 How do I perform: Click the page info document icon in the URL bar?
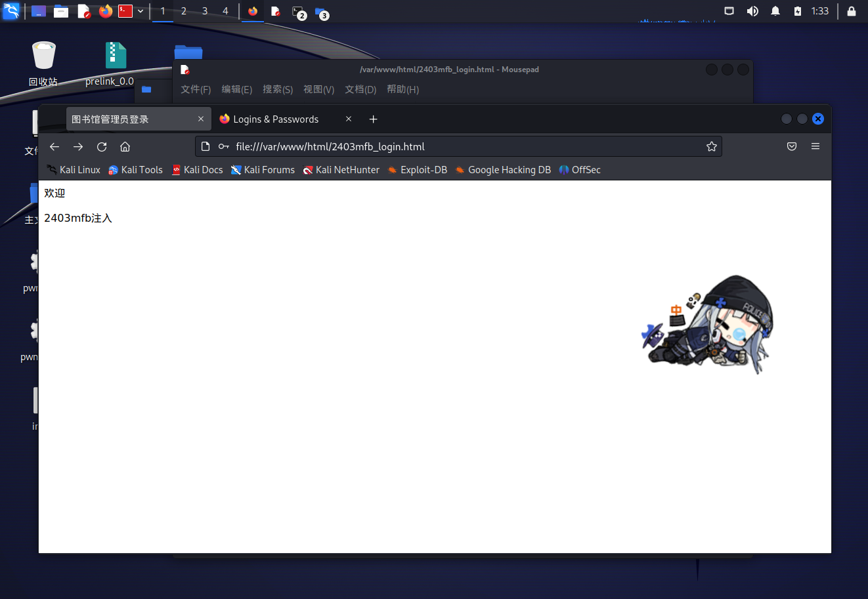[206, 146]
